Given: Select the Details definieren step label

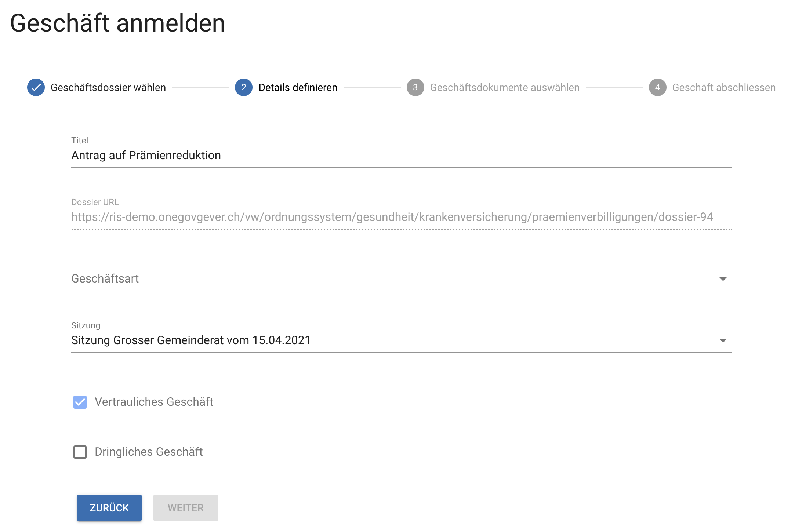Looking at the screenshot, I should (298, 88).
